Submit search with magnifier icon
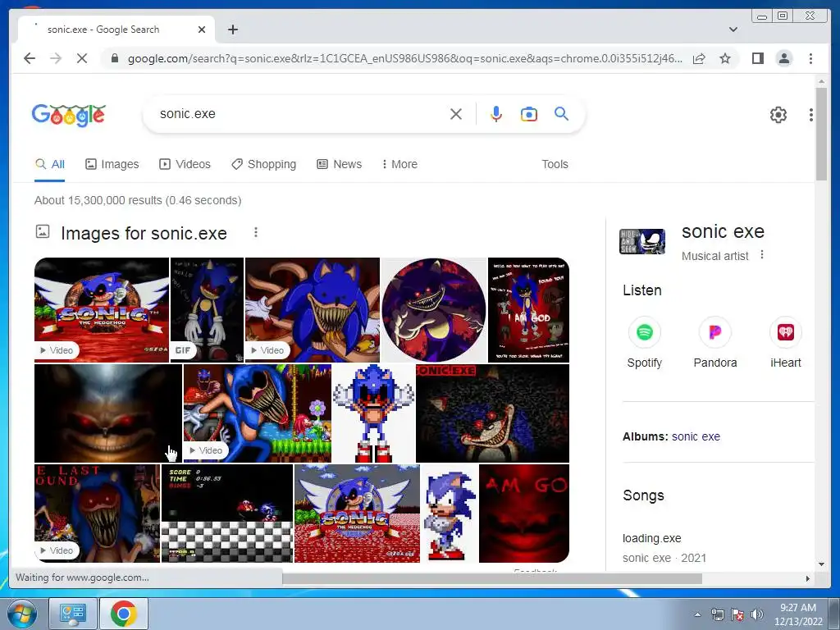 (x=561, y=113)
